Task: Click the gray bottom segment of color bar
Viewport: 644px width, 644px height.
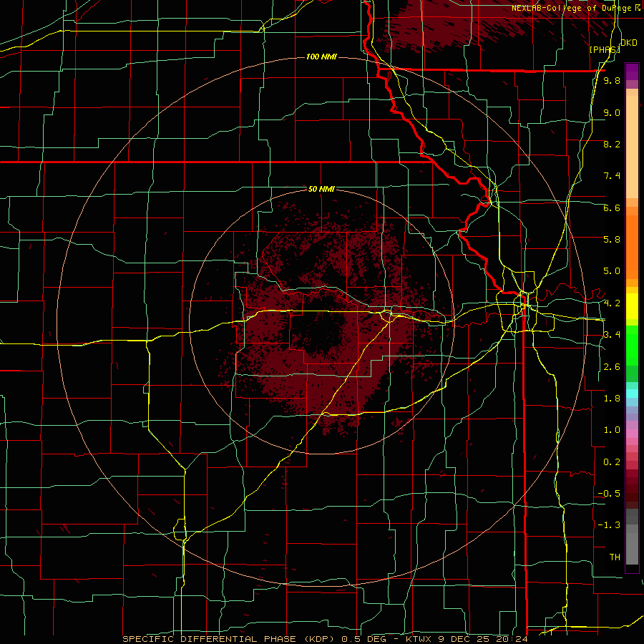Action: tap(632, 550)
